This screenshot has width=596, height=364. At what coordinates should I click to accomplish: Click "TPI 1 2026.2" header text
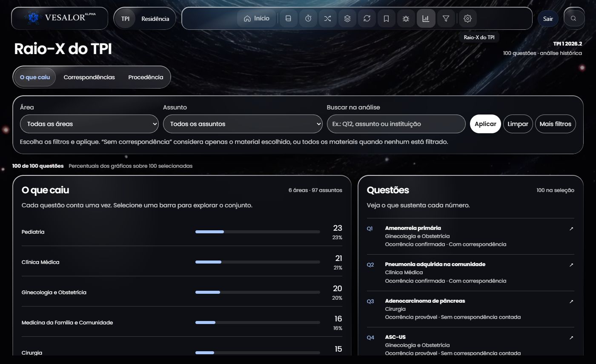click(567, 44)
